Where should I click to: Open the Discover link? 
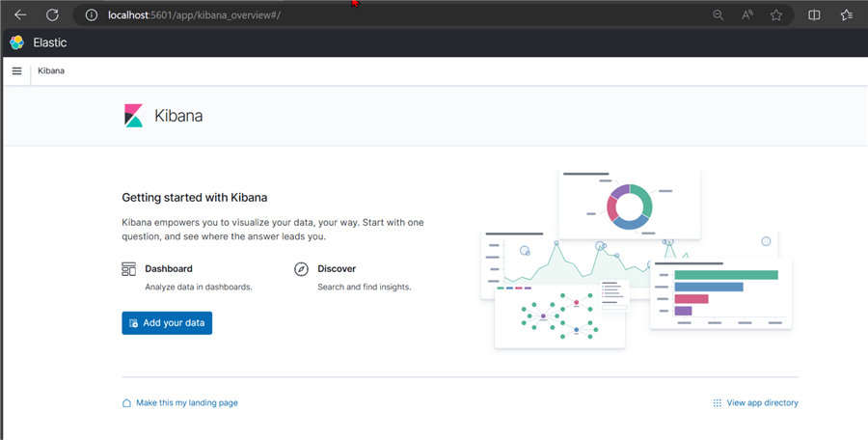(x=337, y=269)
